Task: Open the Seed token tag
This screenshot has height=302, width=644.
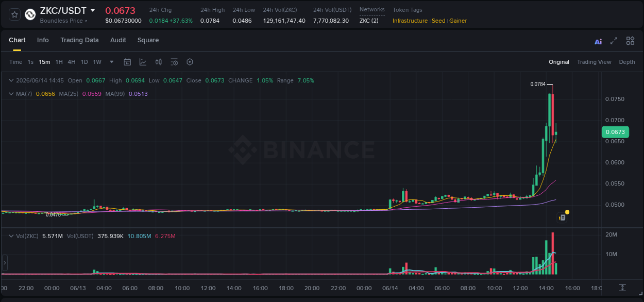Action: [438, 21]
